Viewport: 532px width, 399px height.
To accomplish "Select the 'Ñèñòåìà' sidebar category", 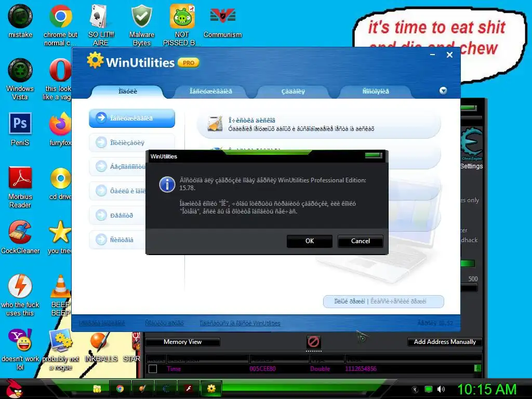I will tap(117, 240).
